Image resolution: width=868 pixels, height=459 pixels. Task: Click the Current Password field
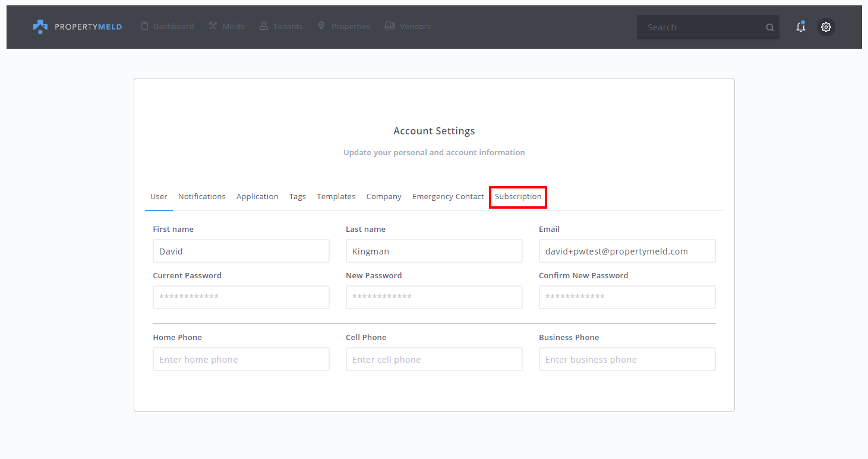[241, 297]
